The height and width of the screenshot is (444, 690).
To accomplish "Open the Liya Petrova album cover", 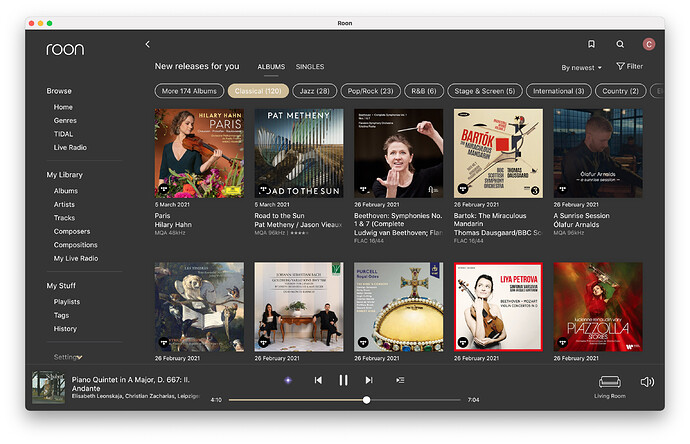I will pos(498,307).
